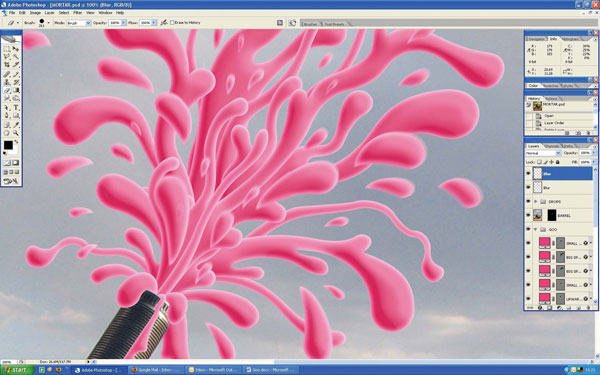Image resolution: width=600 pixels, height=375 pixels.
Task: Collapse the GOO layer group
Action: [x=536, y=229]
